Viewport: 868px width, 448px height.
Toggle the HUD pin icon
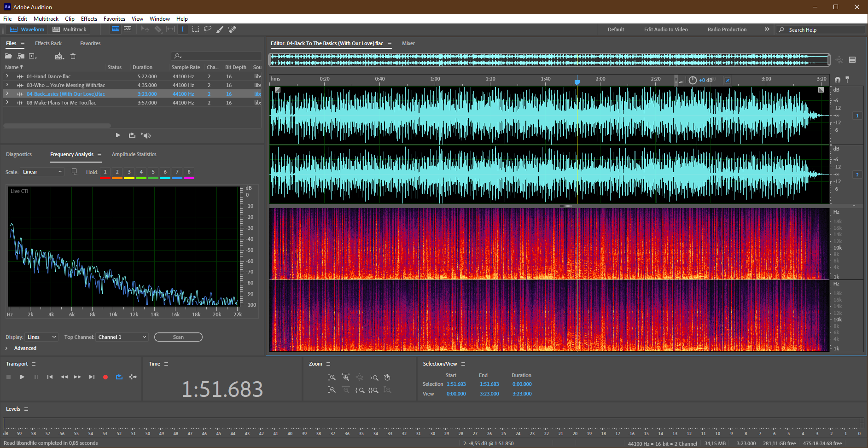728,80
